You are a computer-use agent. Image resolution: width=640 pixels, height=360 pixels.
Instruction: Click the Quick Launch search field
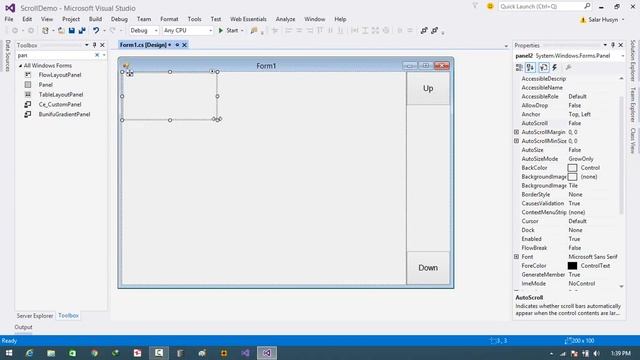pos(541,6)
